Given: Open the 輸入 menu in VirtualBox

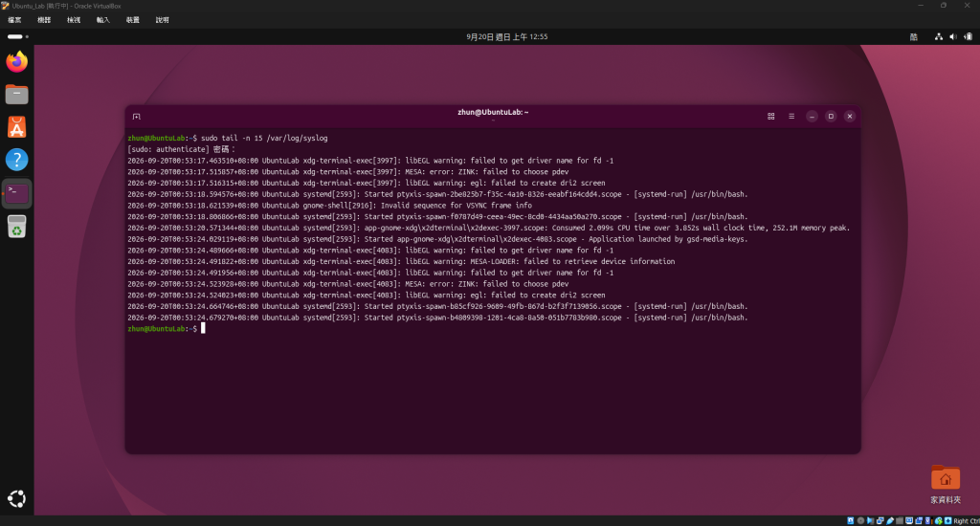Looking at the screenshot, I should tap(103, 20).
